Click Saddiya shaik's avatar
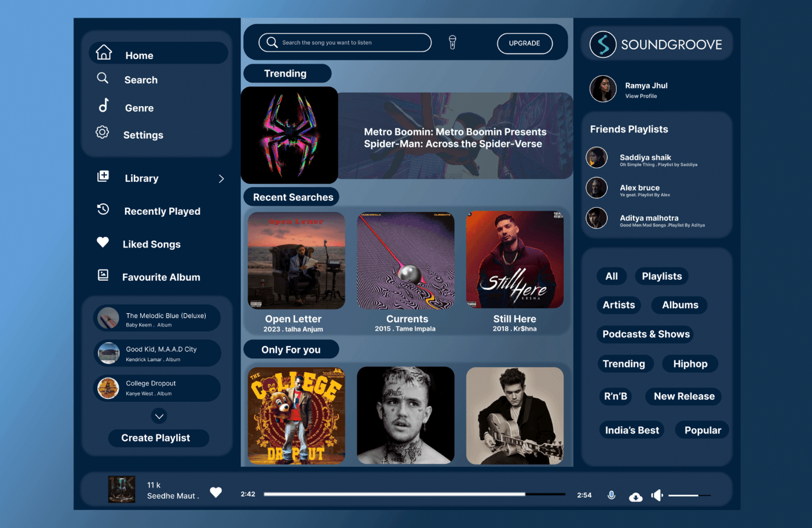812x528 pixels. (x=597, y=157)
